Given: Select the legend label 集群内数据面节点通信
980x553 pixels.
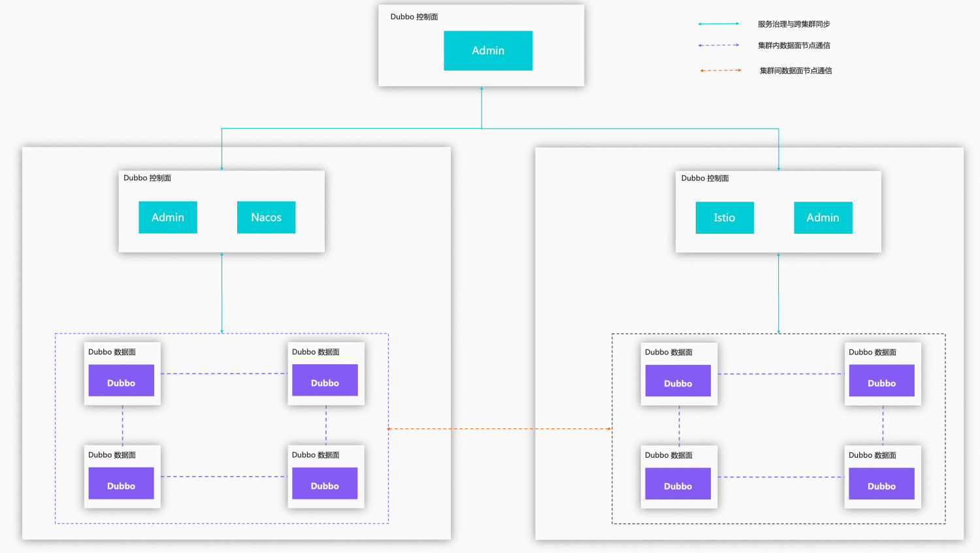Looking at the screenshot, I should point(794,46).
